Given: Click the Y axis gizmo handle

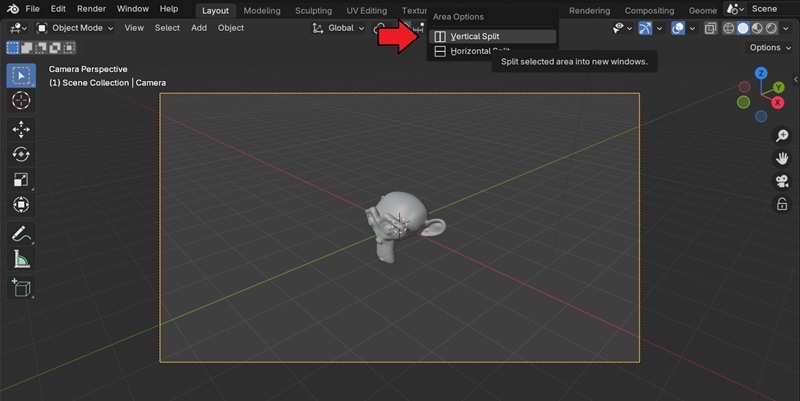Looking at the screenshot, I should 779,87.
